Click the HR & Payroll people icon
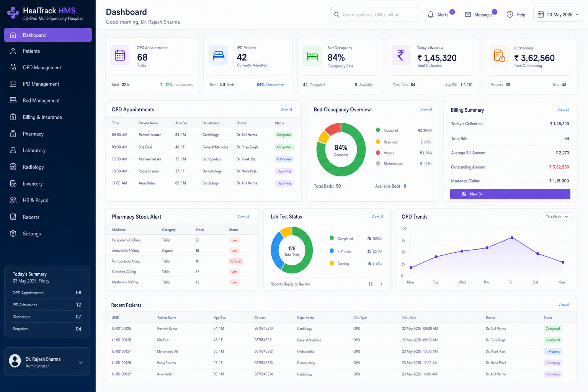Image resolution: width=588 pixels, height=392 pixels. (x=13, y=200)
